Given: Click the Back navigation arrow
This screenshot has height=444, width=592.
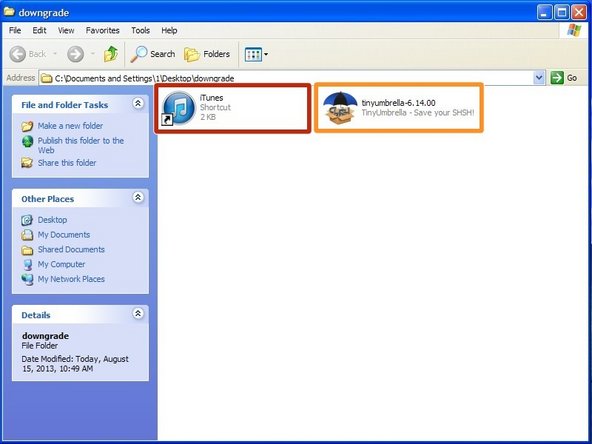Looking at the screenshot, I should coord(17,54).
